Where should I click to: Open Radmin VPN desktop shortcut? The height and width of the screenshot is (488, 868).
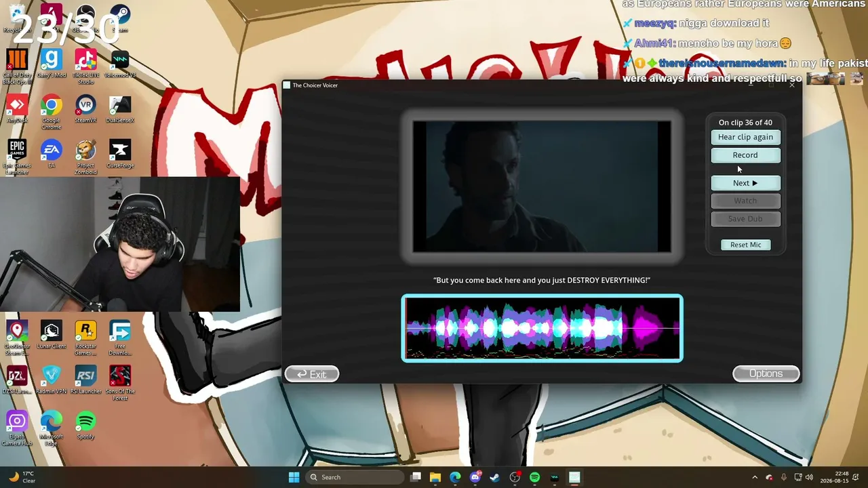point(51,380)
